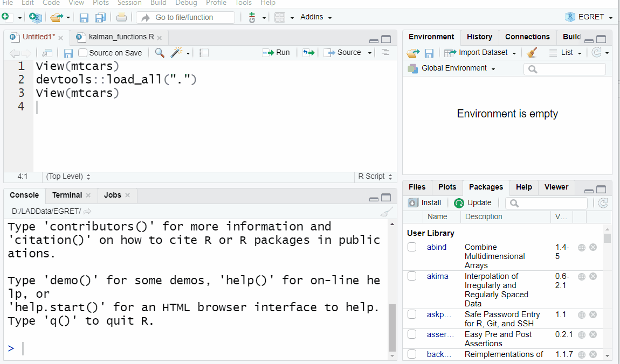Browse the abind package on CRAN
Viewport: 620px width, 364px height.
tap(582, 248)
